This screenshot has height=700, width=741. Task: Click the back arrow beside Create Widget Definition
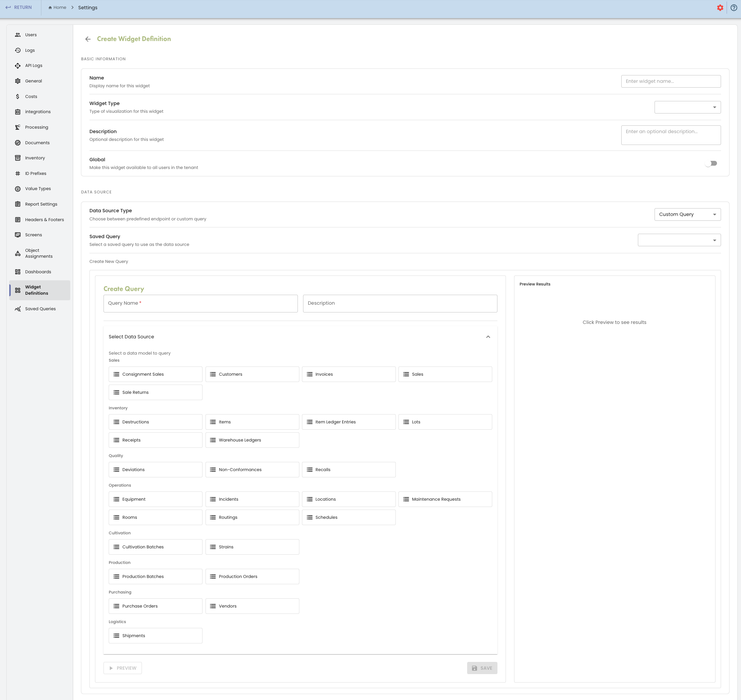[88, 39]
